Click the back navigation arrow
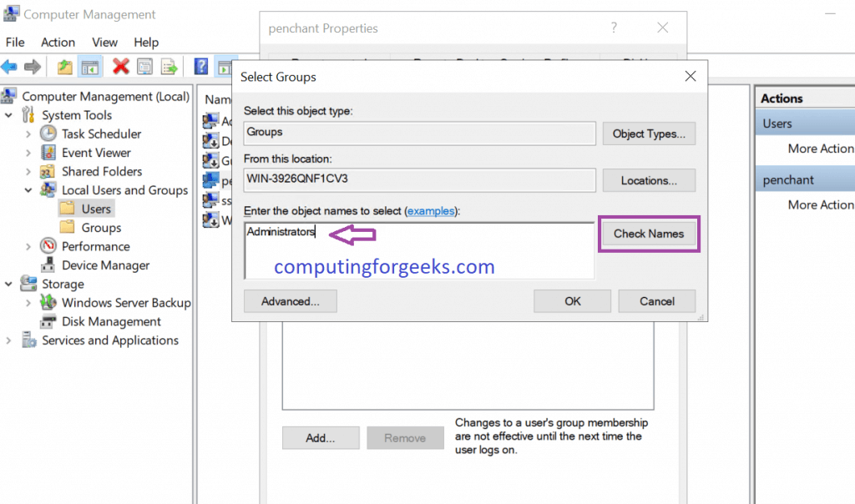This screenshot has width=855, height=504. point(9,67)
